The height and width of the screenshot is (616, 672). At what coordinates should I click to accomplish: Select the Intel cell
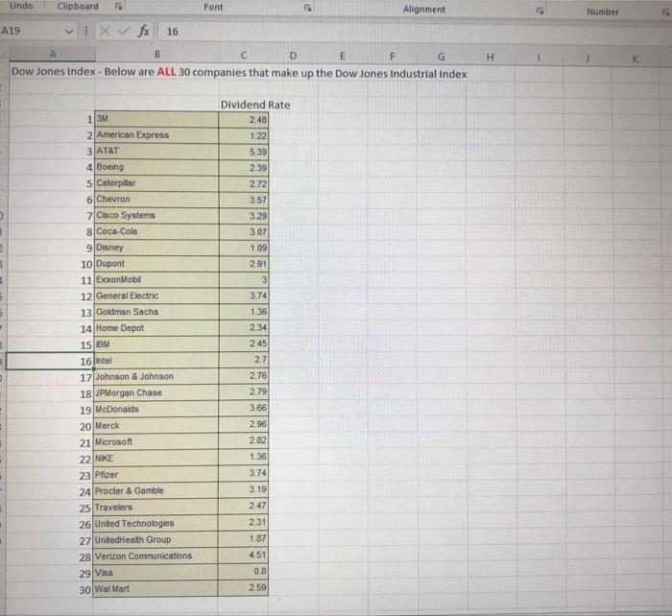[156, 360]
